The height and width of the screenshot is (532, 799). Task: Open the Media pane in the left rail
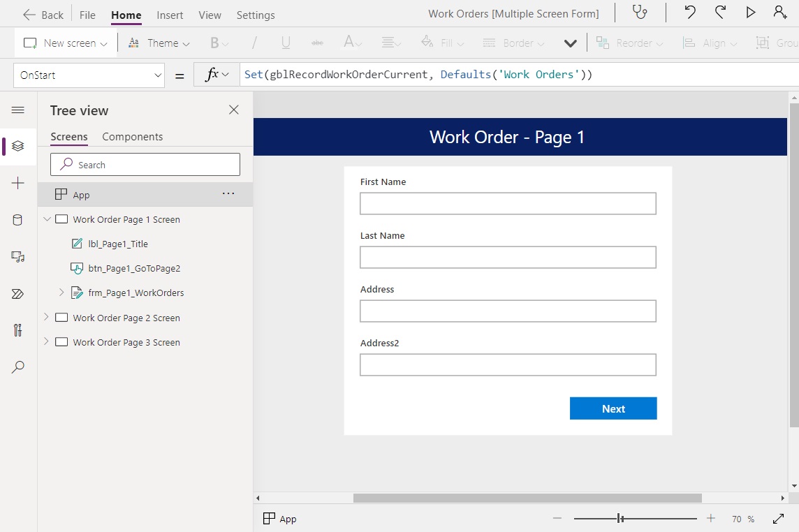pyautogui.click(x=17, y=257)
